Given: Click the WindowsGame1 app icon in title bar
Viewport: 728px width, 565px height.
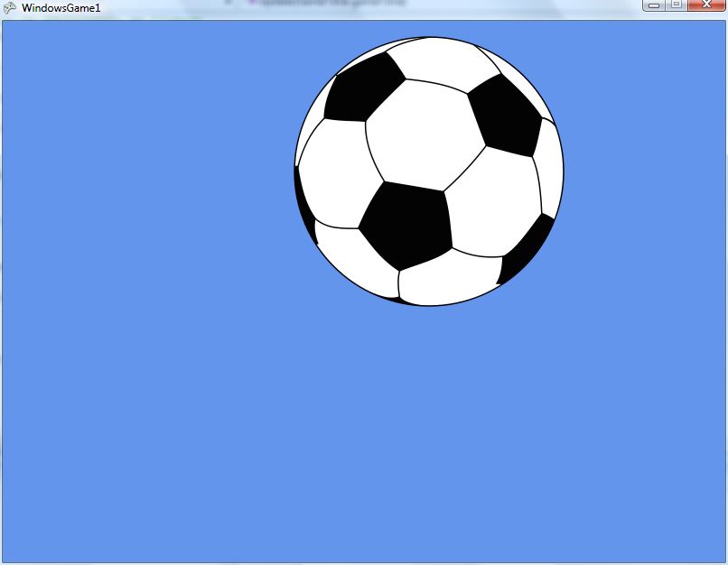Looking at the screenshot, I should click(x=10, y=7).
